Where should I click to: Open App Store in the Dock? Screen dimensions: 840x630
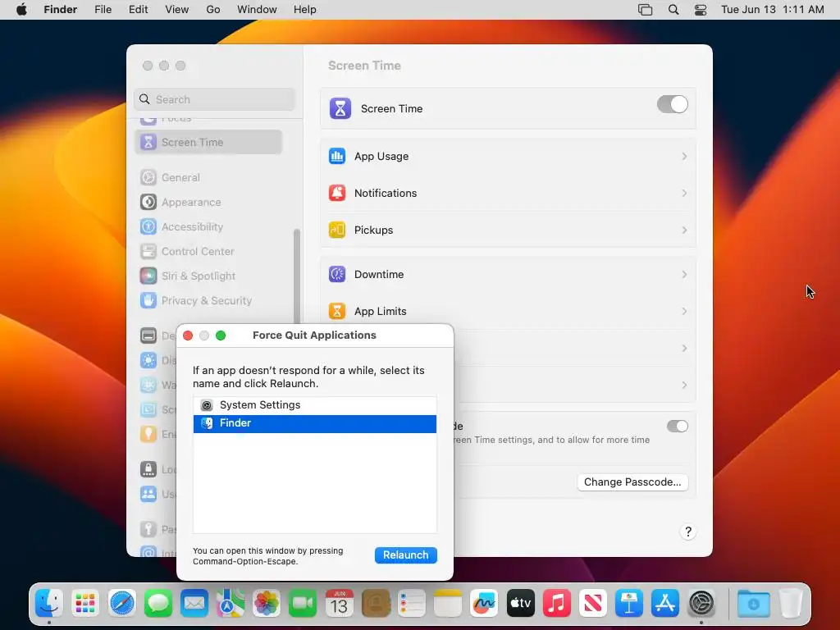665,604
